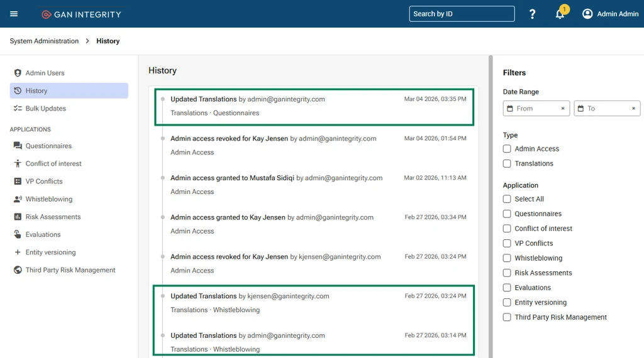
Task: Click timestamp Feb 27 2026, 03:34 PM
Action: pos(435,217)
